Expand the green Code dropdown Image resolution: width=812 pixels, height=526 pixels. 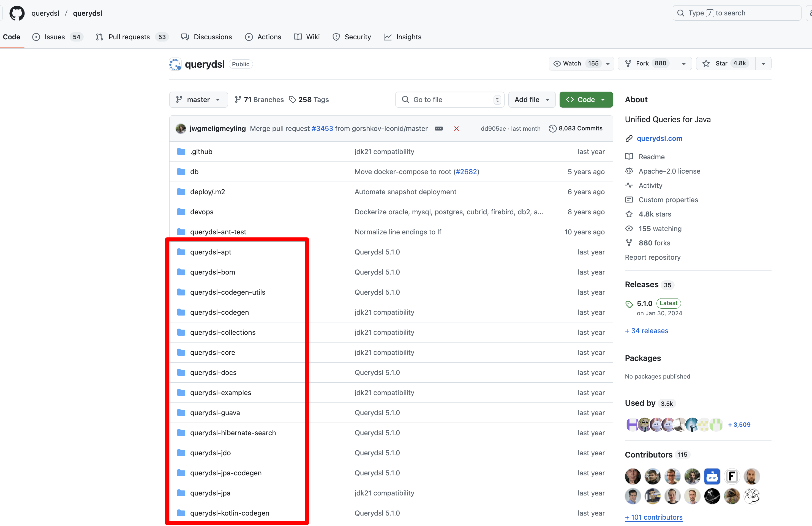(586, 100)
